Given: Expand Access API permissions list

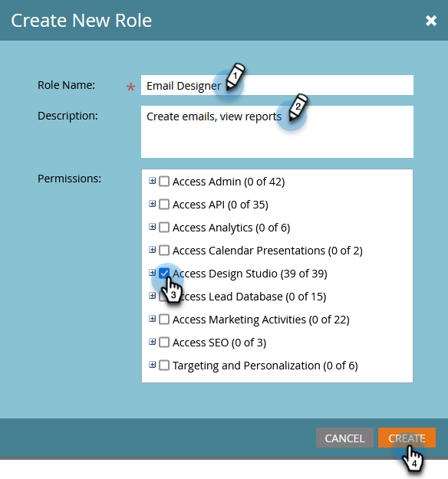Looking at the screenshot, I should [152, 204].
